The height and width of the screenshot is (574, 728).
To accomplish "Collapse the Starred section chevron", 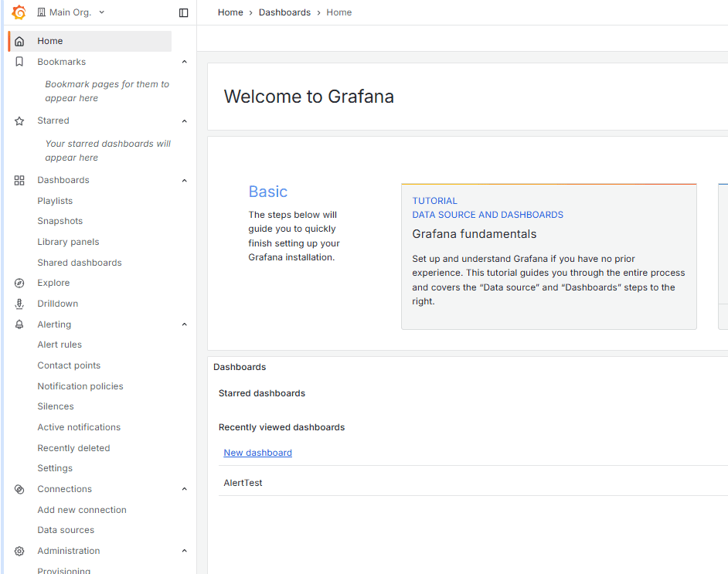I will [185, 121].
